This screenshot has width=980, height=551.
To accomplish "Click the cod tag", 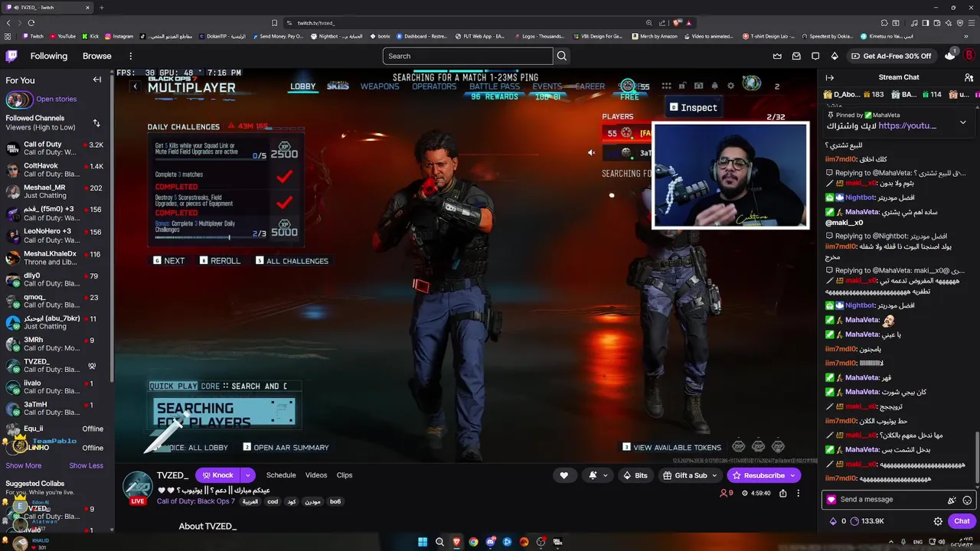I will (x=273, y=502).
